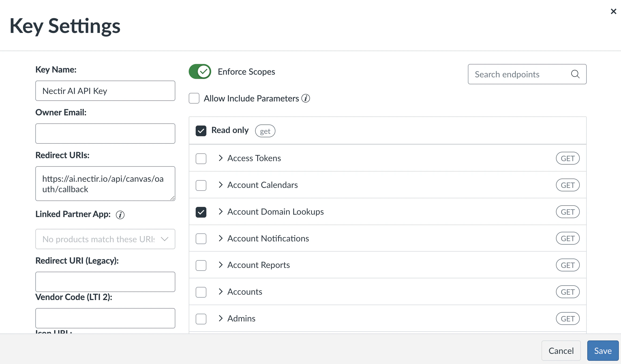Viewport: 621px width, 364px height.
Task: Click the info icon beside Allow Include Parameters
Action: pyautogui.click(x=305, y=98)
